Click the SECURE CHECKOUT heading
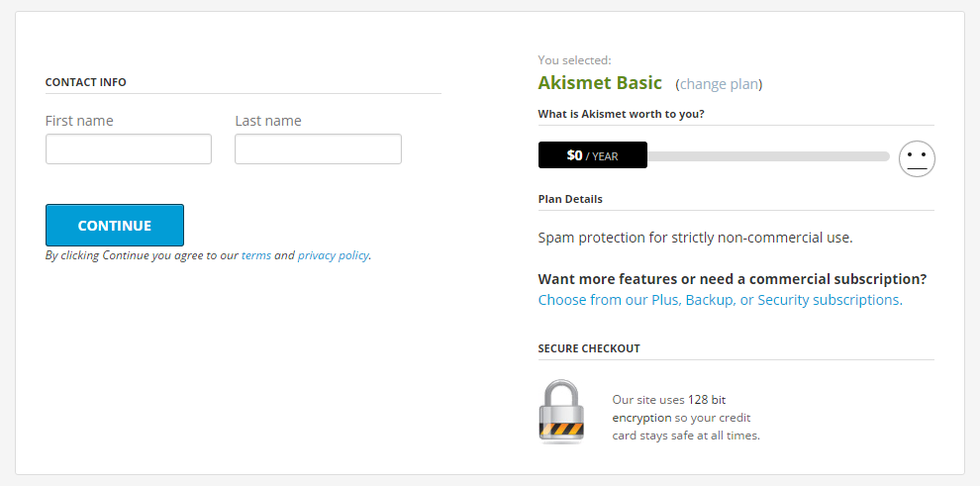980x486 pixels. [589, 348]
